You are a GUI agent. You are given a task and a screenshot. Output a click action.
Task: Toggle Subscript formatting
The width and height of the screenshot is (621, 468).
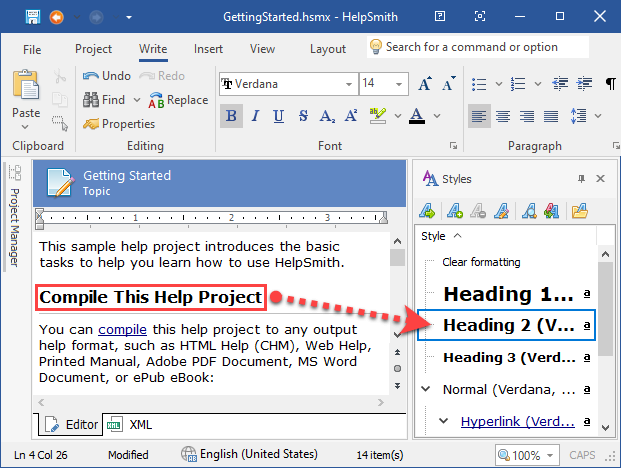click(327, 116)
